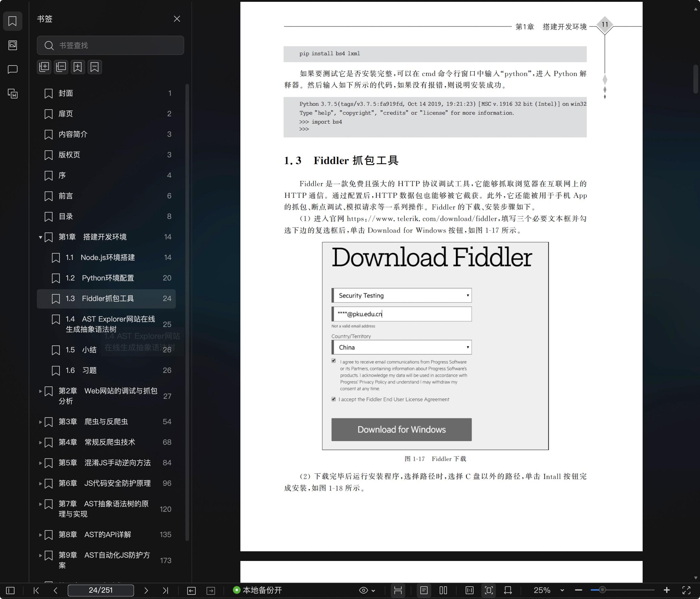
Task: Open 1.2 Python环境配置 bookmark
Action: click(106, 278)
